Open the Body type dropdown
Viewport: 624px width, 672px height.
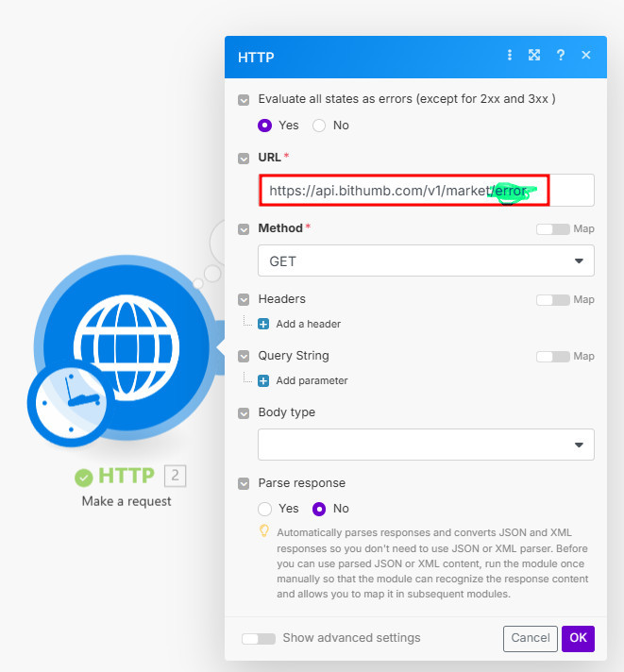[426, 445]
